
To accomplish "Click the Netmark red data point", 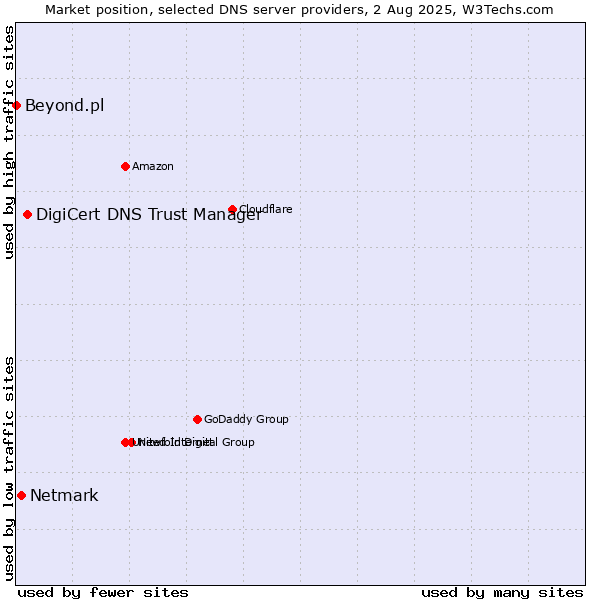I will coord(21,496).
